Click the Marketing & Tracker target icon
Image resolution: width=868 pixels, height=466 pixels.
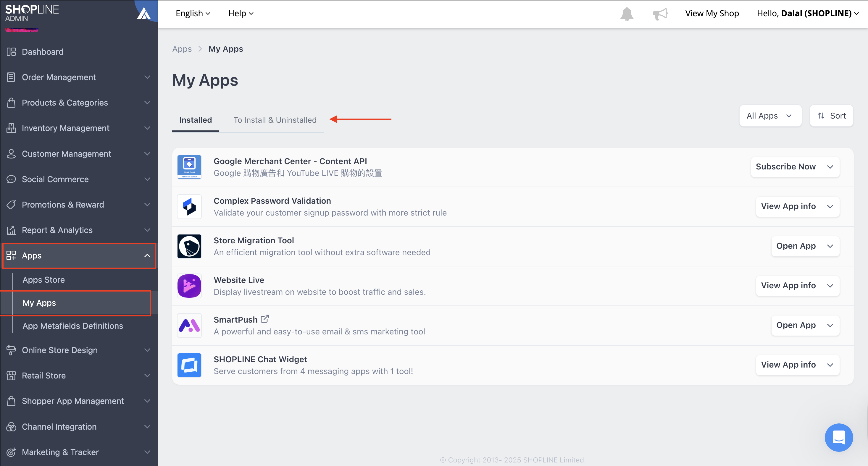(x=11, y=452)
